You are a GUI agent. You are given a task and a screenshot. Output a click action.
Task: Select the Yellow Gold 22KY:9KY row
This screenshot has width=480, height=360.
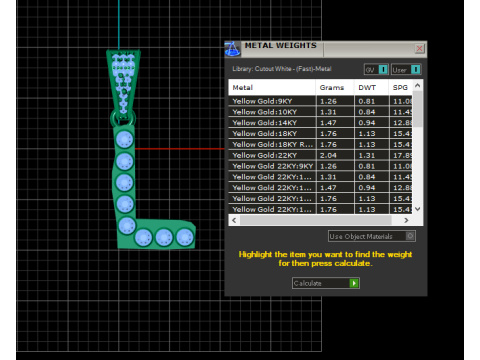point(320,166)
